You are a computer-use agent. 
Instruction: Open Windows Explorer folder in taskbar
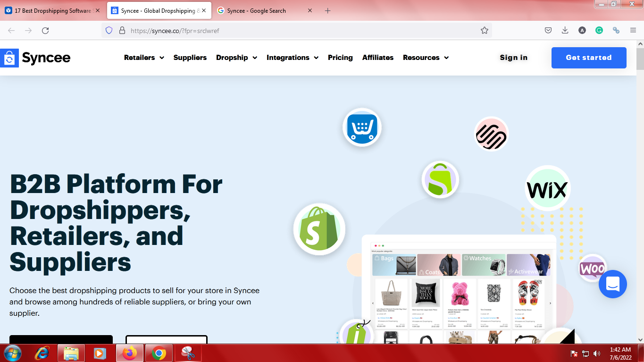tap(71, 353)
